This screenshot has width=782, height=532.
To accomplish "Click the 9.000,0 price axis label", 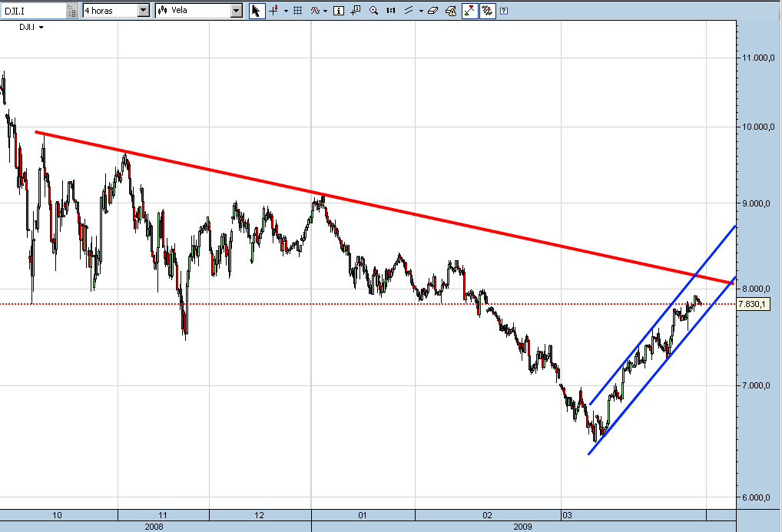I will click(756, 203).
